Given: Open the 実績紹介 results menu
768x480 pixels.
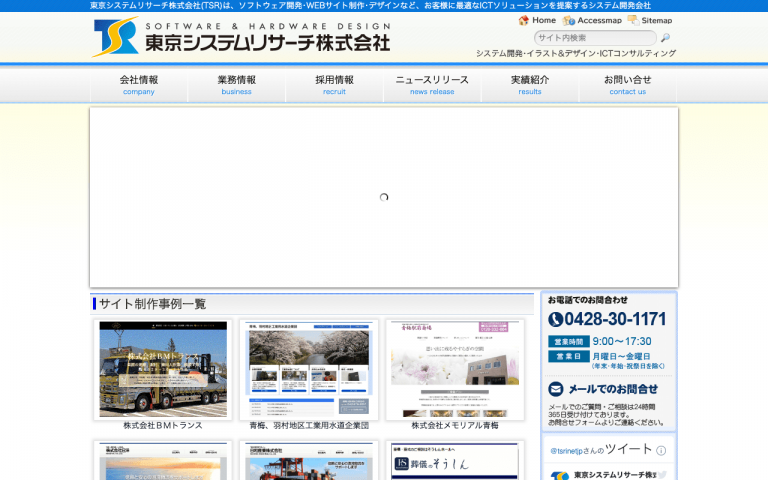Looking at the screenshot, I should pos(530,85).
